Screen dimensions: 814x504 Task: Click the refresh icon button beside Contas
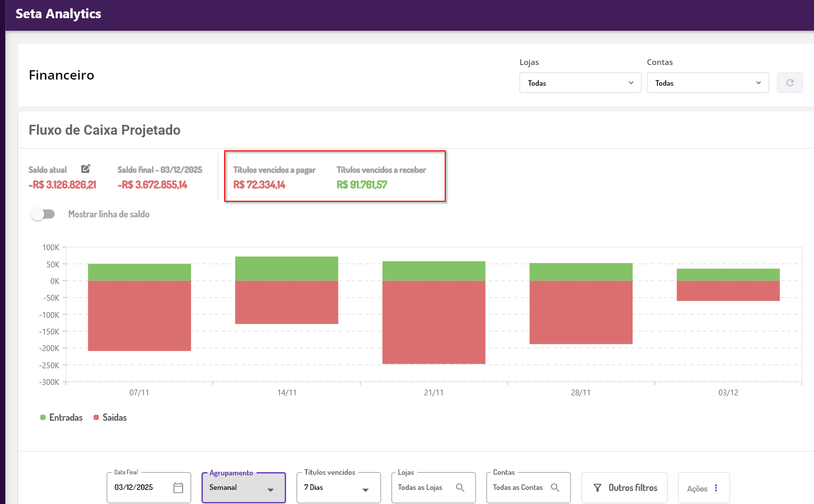click(x=790, y=83)
